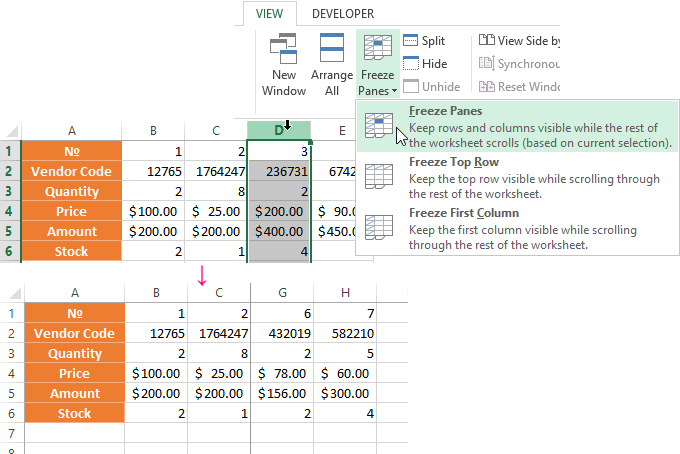Switch to the VIEW ribbon tab
680x454 pixels.
click(269, 13)
